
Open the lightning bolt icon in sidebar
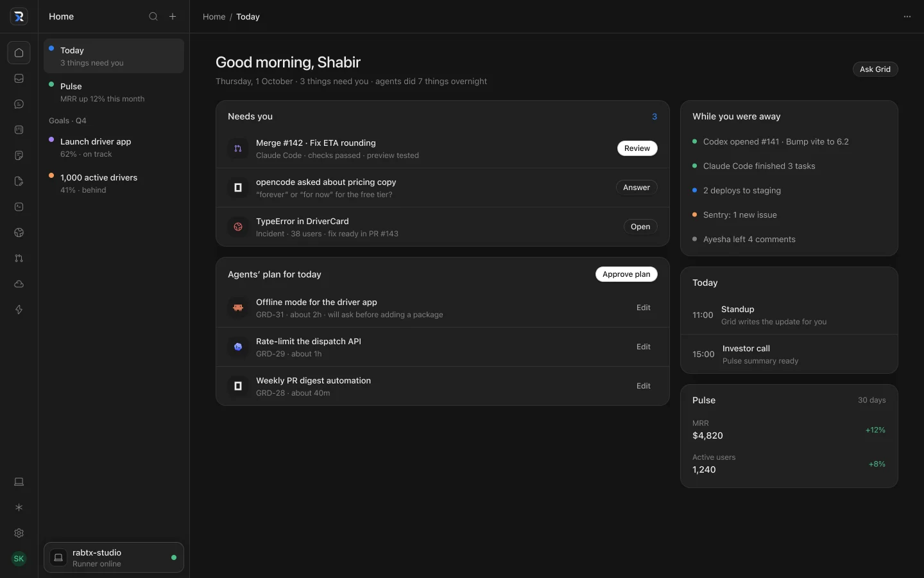pyautogui.click(x=19, y=310)
